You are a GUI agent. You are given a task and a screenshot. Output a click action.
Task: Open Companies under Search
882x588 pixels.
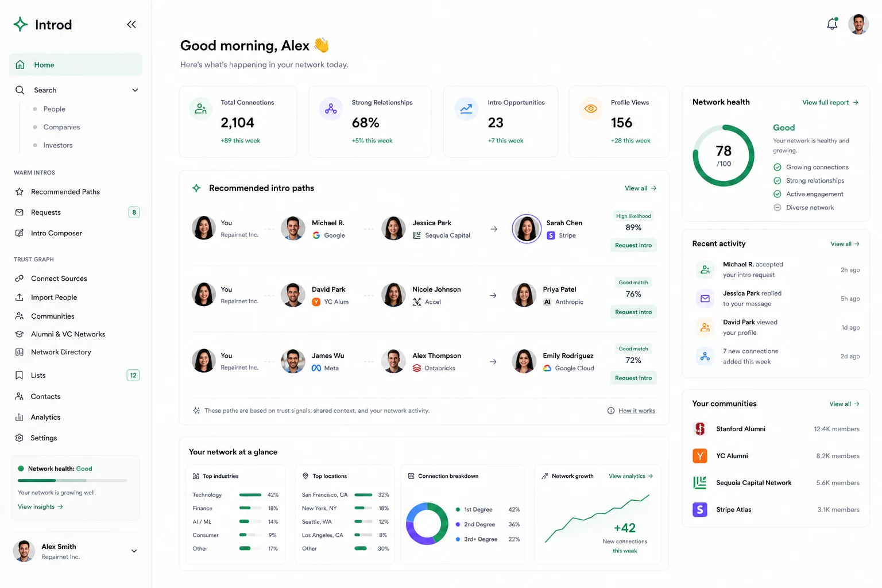61,127
